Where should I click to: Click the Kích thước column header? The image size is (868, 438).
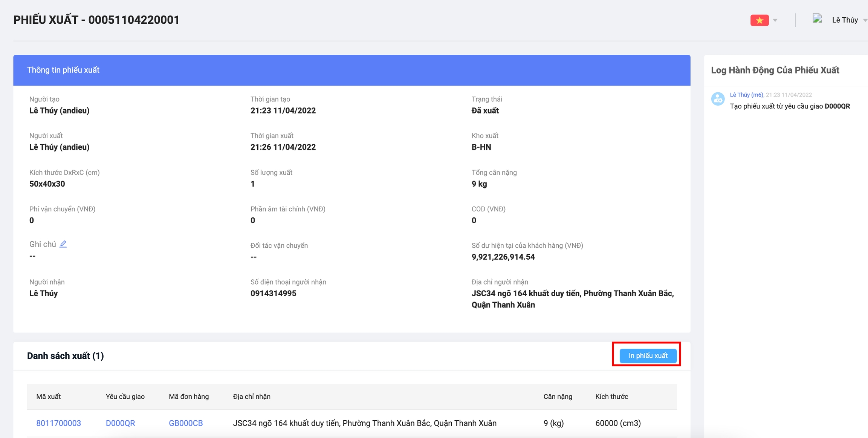point(611,397)
